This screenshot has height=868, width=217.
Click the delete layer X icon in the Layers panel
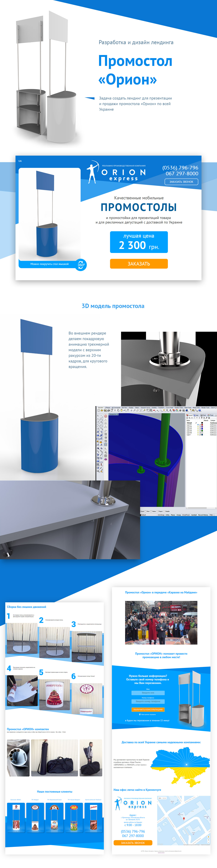(192, 418)
